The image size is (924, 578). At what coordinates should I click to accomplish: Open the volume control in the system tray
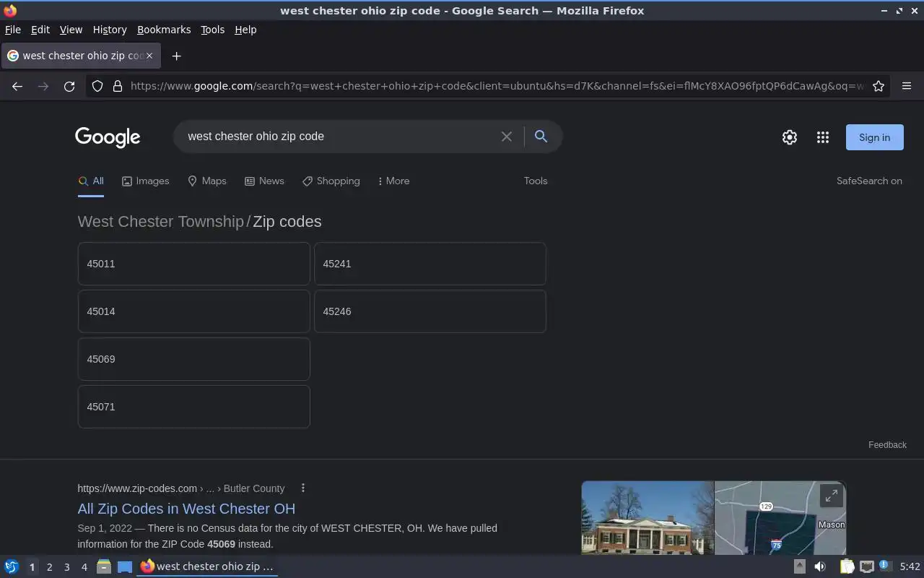click(820, 566)
